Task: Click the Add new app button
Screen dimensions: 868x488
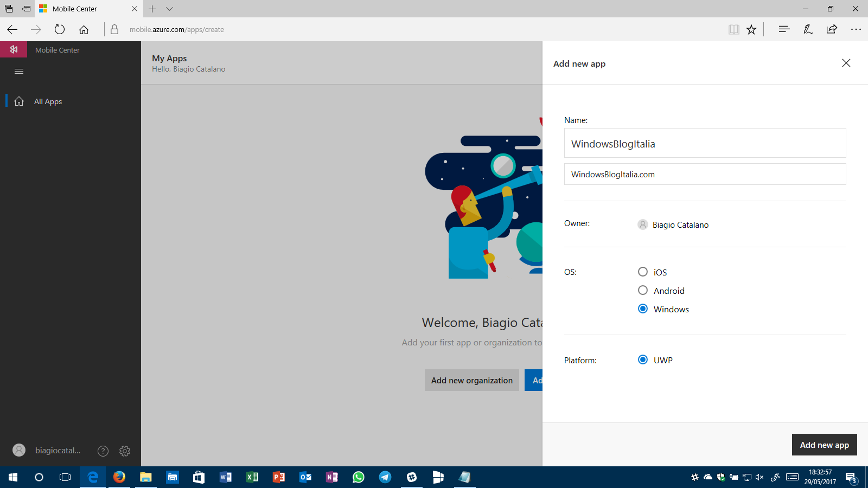Action: click(824, 445)
